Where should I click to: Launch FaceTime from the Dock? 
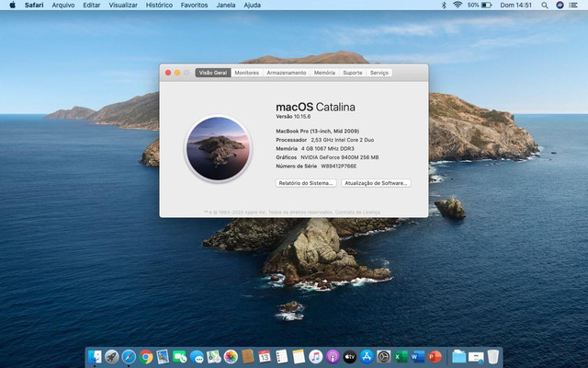tap(180, 356)
